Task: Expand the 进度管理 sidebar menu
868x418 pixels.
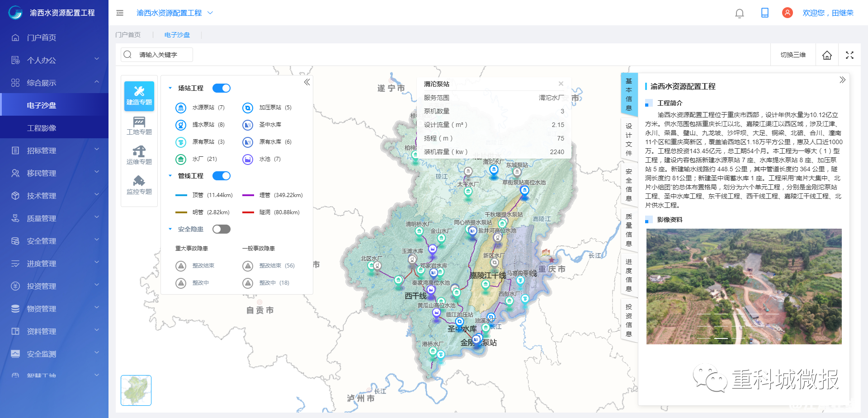Action: tap(54, 263)
